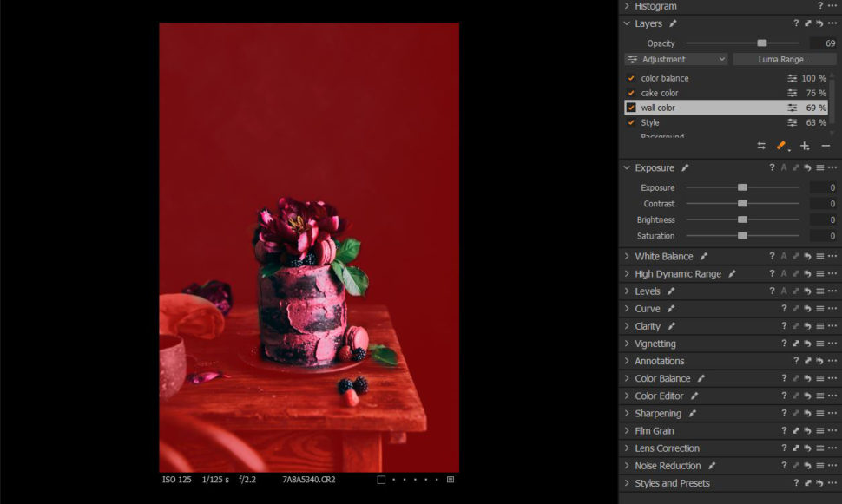This screenshot has width=842, height=504.
Task: Open the mask transfer icon in Layers panel
Action: 761,146
